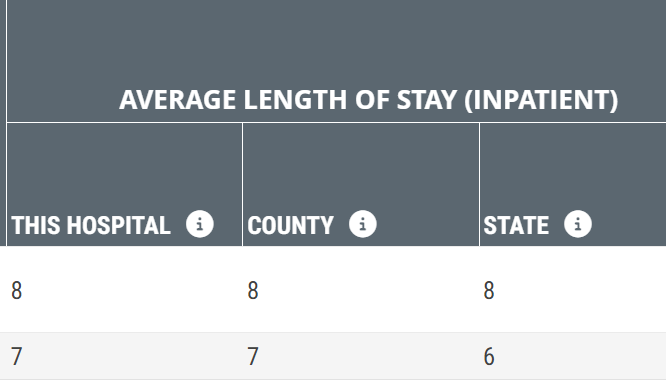666x381 pixels.
Task: Click the separator between the two data rows
Action: pos(333,333)
